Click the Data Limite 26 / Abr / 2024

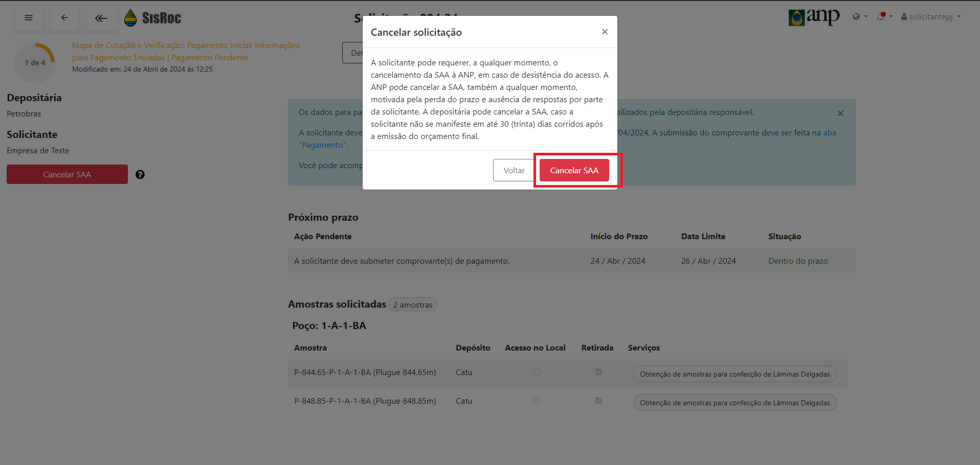pyautogui.click(x=708, y=261)
